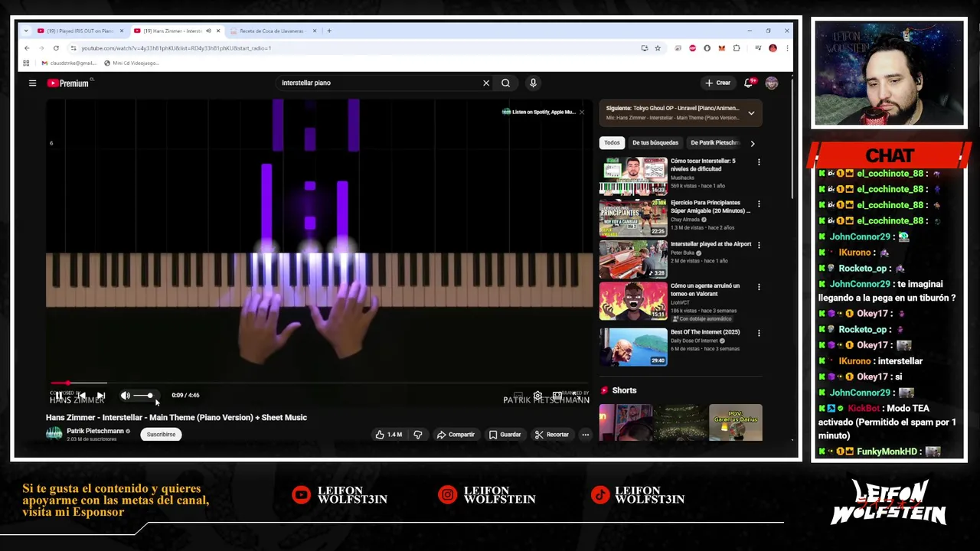Dislike the video

pyautogui.click(x=418, y=435)
